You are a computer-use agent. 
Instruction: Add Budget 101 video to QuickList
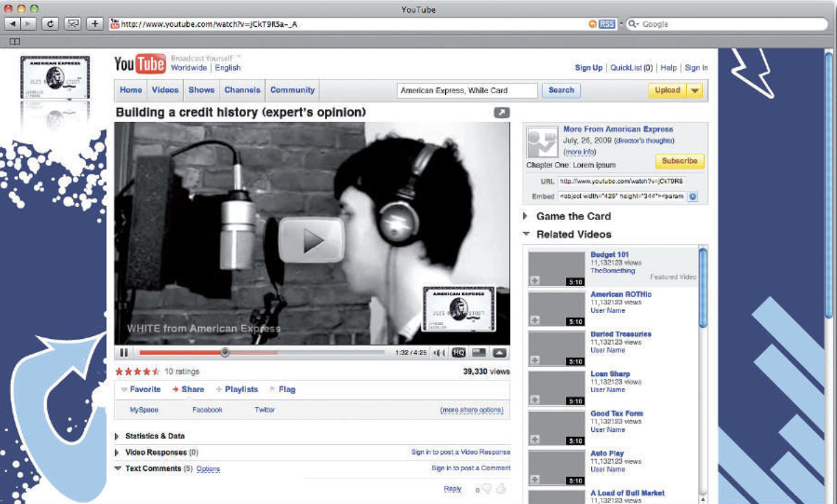[535, 281]
